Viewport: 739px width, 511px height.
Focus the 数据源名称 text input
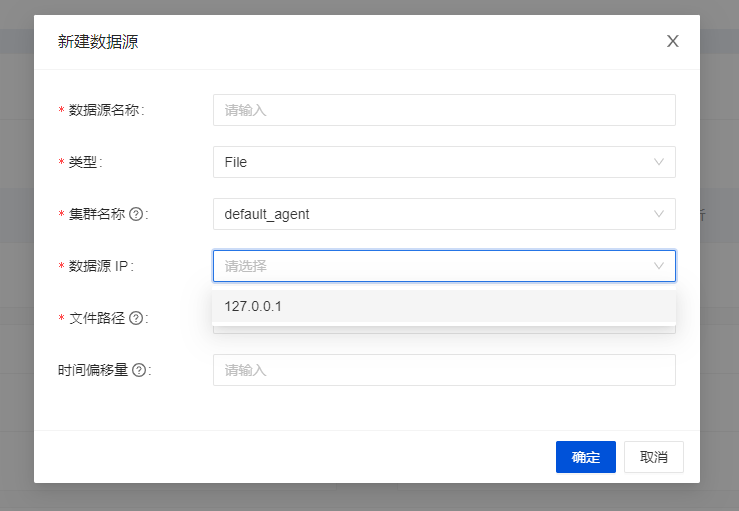(x=444, y=110)
